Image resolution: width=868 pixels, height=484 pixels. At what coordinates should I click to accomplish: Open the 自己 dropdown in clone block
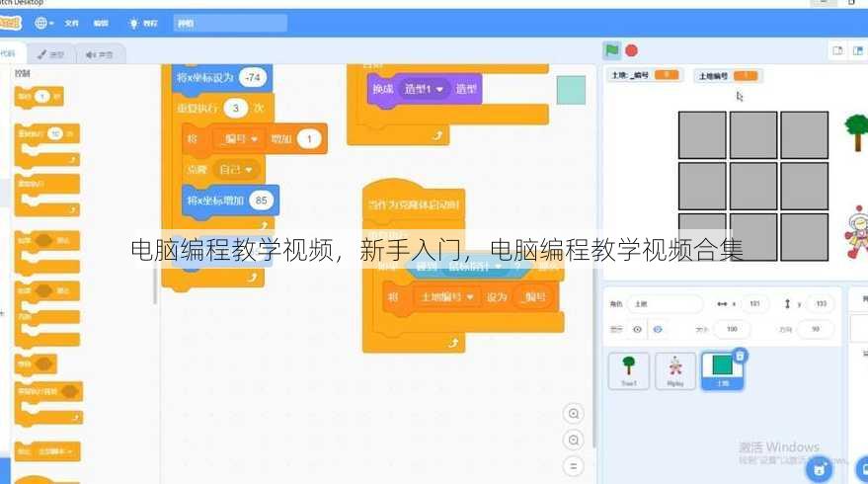[236, 170]
